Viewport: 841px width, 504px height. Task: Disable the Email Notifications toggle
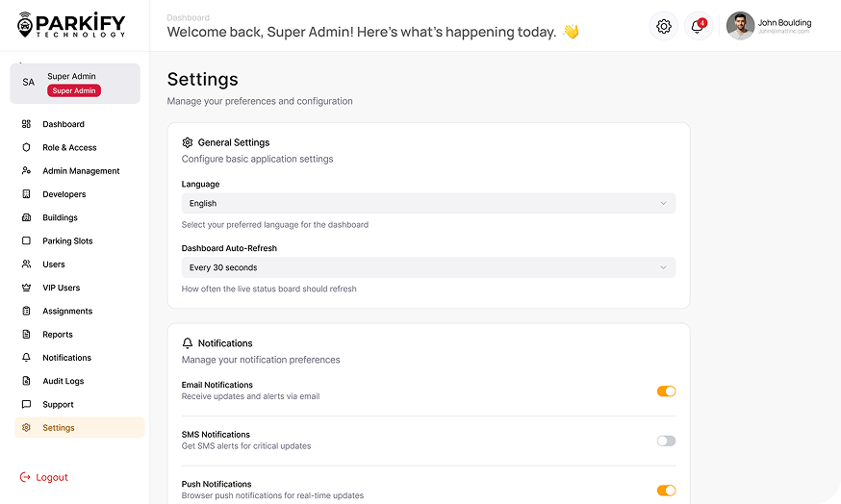pos(666,391)
